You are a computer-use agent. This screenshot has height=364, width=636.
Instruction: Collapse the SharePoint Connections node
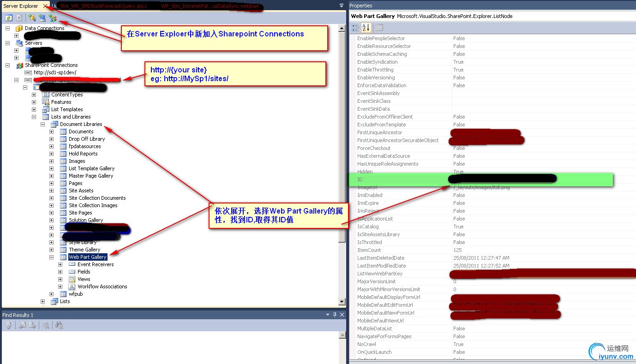point(7,65)
